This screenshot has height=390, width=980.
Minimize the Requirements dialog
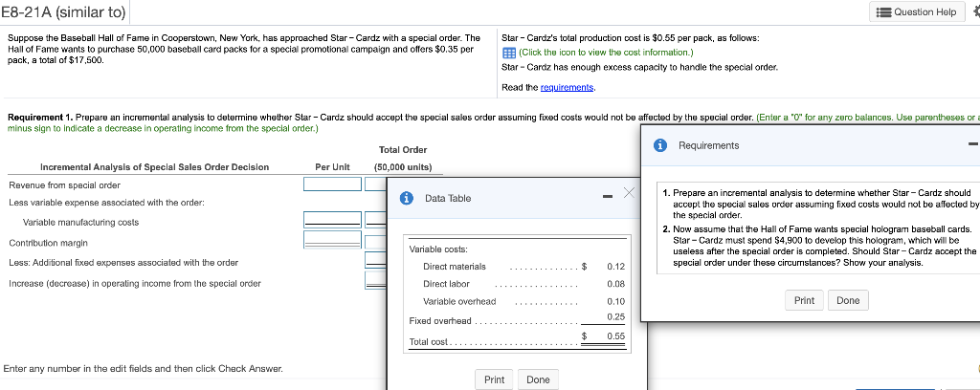(973, 144)
